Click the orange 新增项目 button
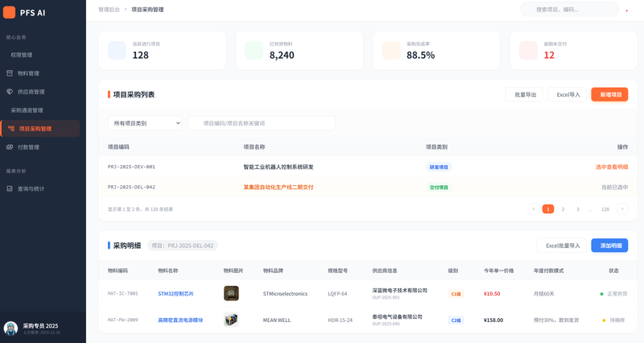 (x=609, y=94)
